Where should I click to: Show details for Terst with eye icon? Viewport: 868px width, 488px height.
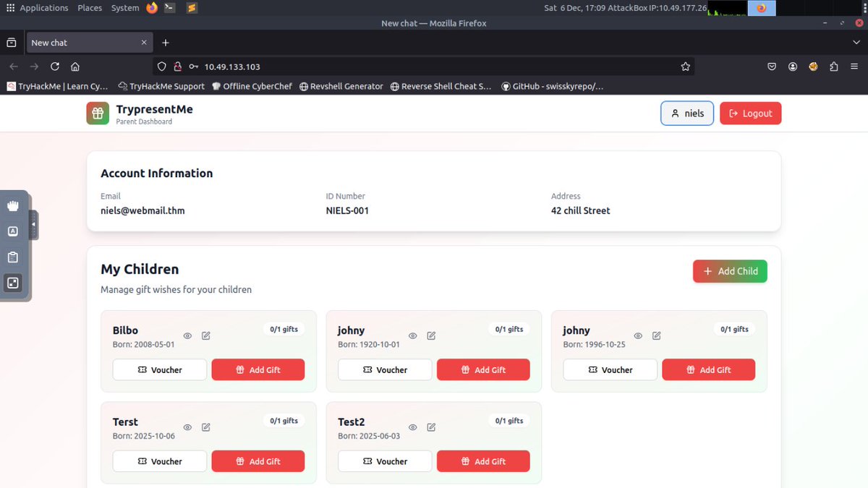[187, 427]
